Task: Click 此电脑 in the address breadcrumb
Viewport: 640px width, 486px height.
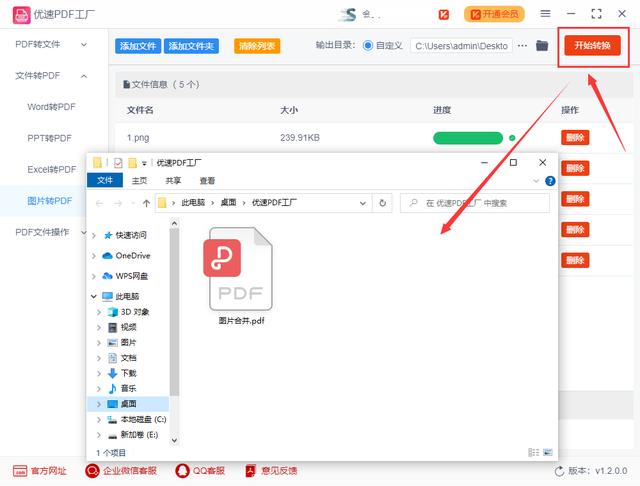Action: click(x=193, y=203)
